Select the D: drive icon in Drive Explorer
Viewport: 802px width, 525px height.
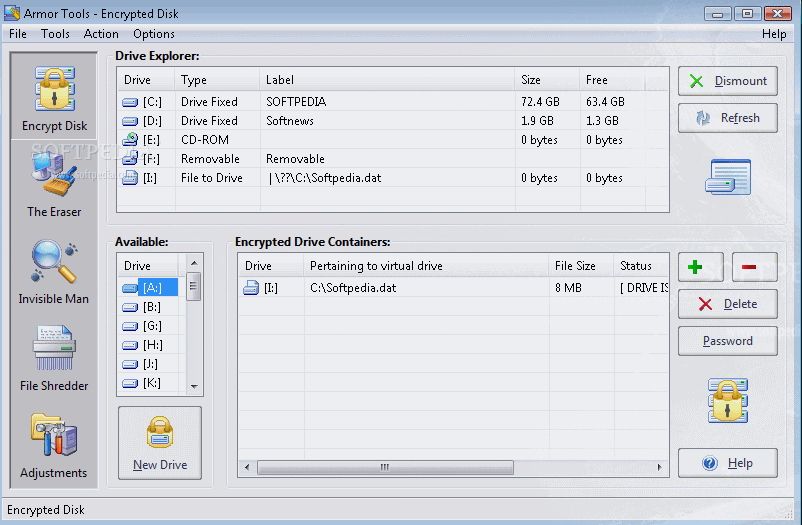130,121
